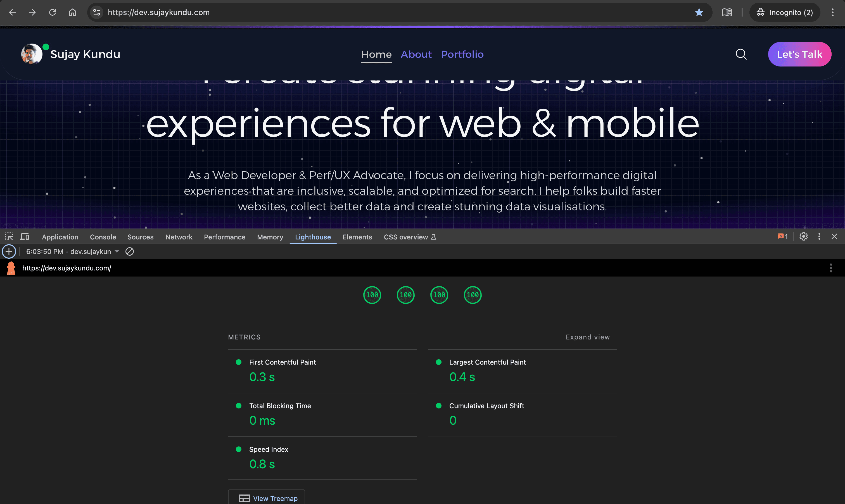845x504 pixels.
Task: Open the report options menu on the right
Action: (x=831, y=268)
